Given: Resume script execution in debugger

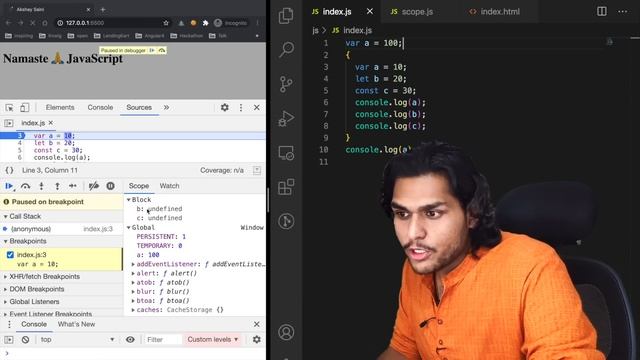Looking at the screenshot, I should coord(9,186).
